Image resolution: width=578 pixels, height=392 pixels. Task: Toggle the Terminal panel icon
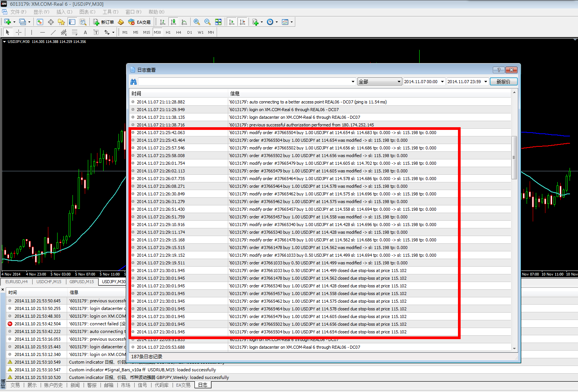coord(72,22)
